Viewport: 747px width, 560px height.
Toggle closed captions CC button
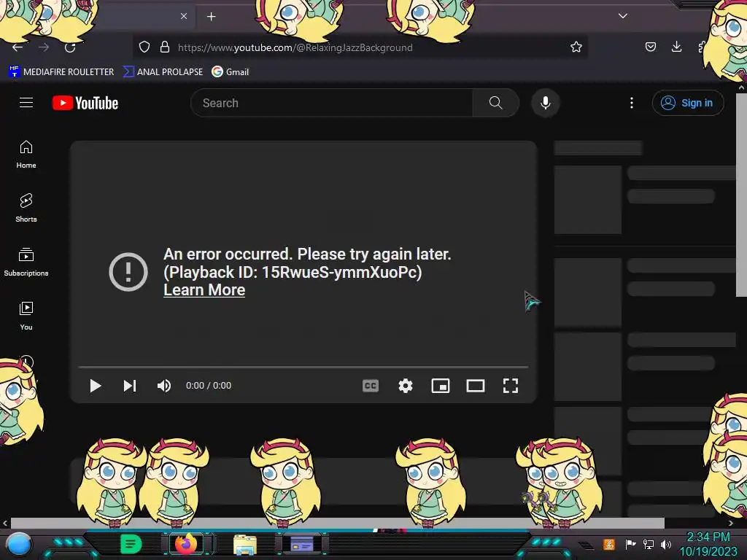(x=371, y=386)
